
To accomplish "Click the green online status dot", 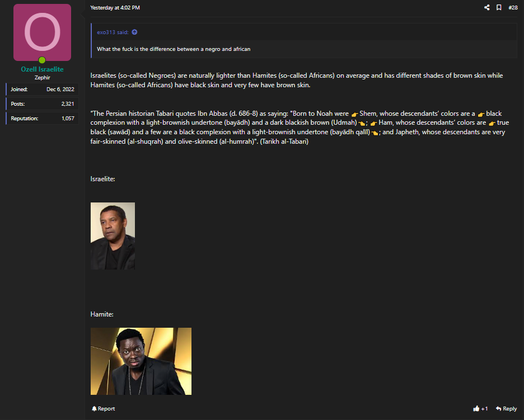I will 42,60.
